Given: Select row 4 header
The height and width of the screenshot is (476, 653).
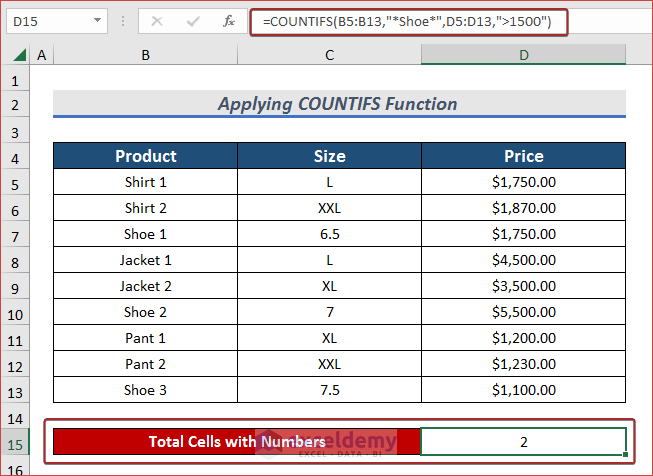Looking at the screenshot, I should (x=16, y=157).
